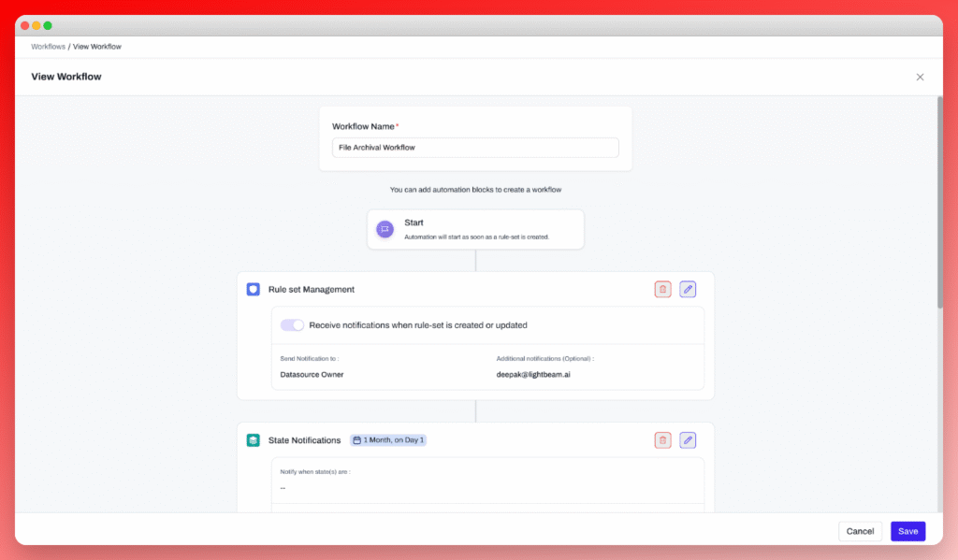Select the Start automation block
This screenshot has width=958, height=560.
tap(475, 229)
